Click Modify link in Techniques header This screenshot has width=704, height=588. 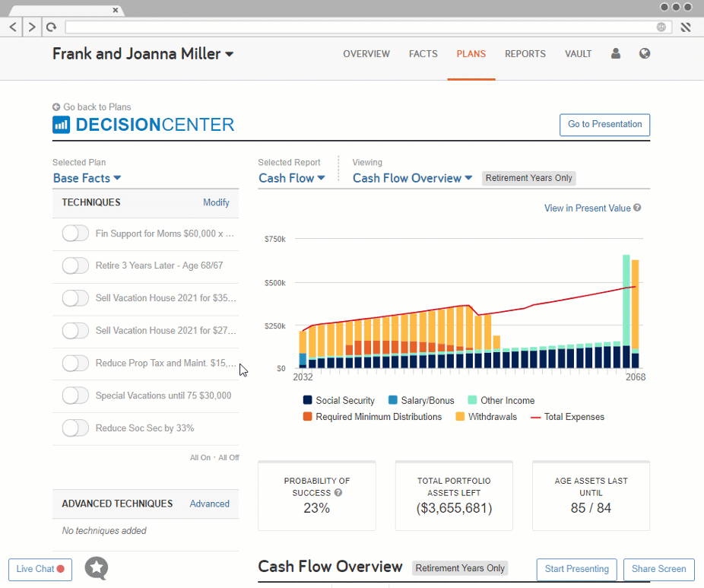(216, 202)
